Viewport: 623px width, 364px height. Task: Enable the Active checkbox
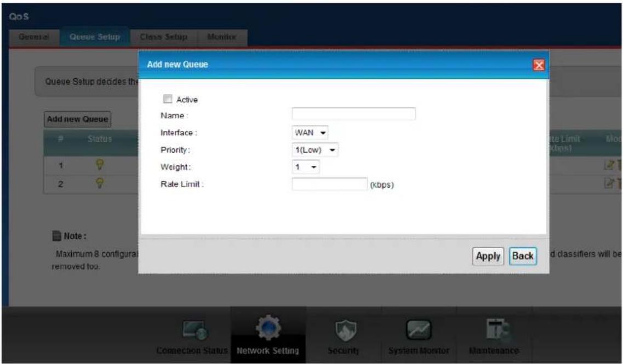coord(168,99)
